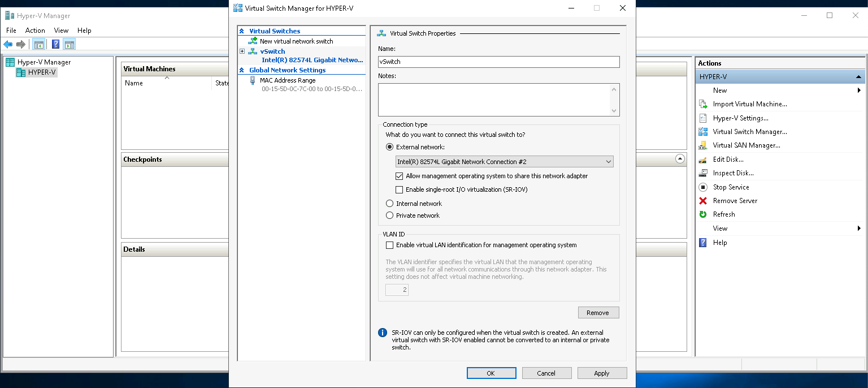
Task: Click the Apply button
Action: [602, 373]
